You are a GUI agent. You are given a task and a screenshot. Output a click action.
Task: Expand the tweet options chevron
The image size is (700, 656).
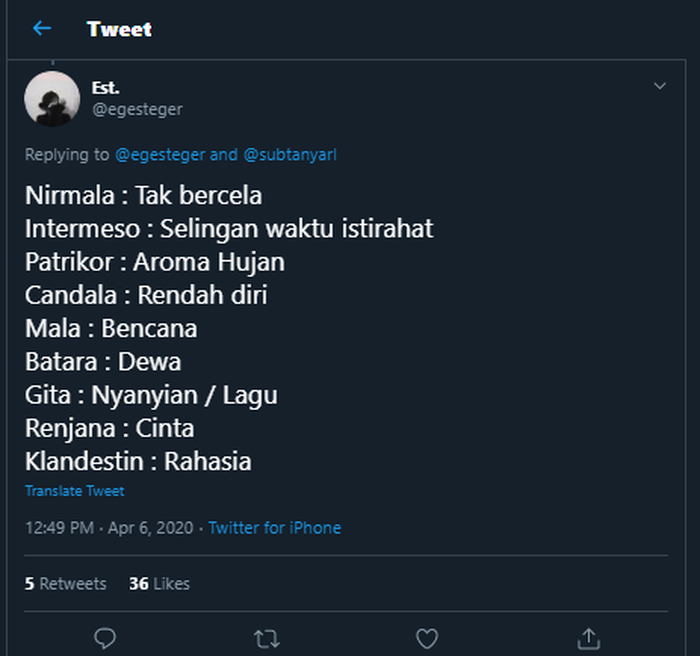(659, 87)
